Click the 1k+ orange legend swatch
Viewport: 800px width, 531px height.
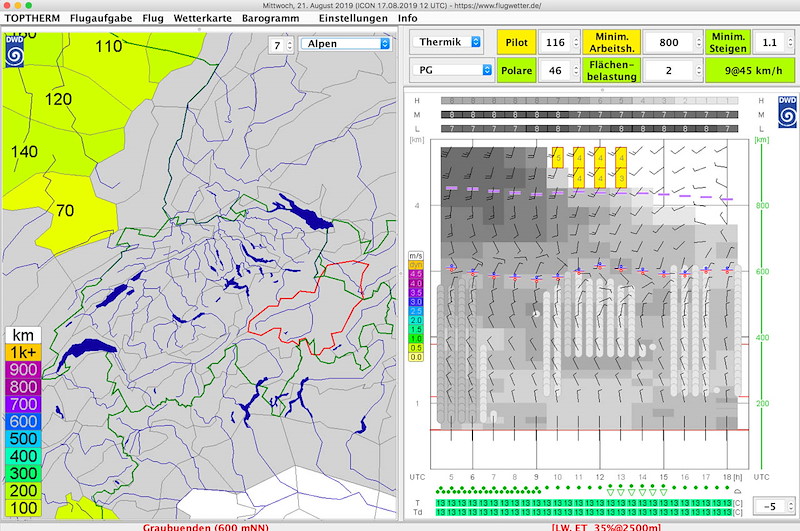pos(23,352)
